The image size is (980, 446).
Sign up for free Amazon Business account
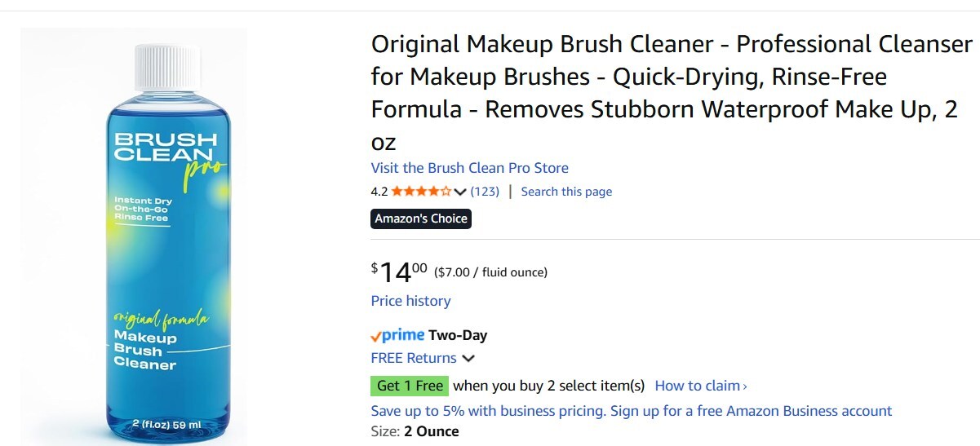[631, 411]
